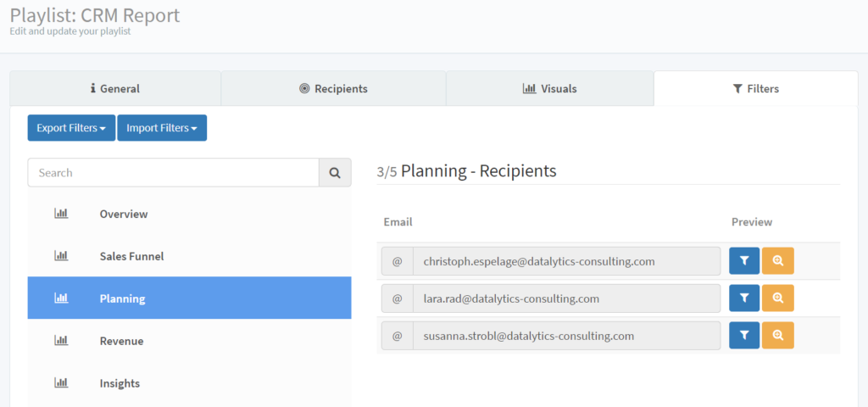Click the lara.rad email address field
The image size is (868, 407).
click(x=566, y=298)
